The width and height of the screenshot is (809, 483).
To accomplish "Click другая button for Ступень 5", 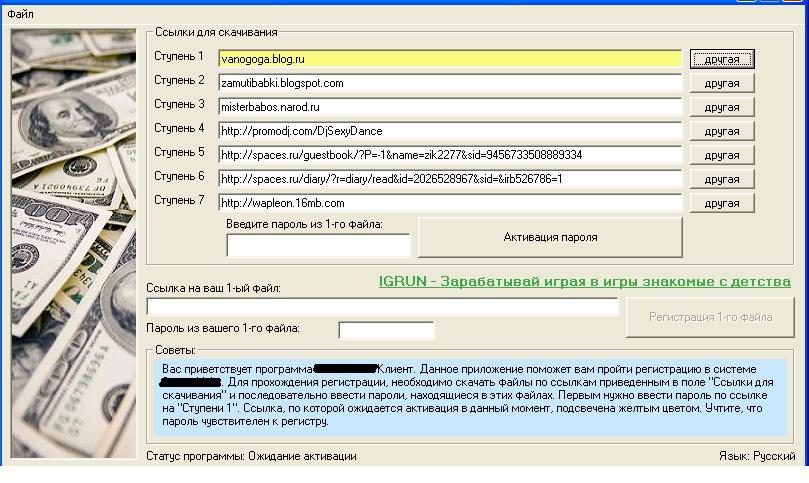I will point(721,156).
